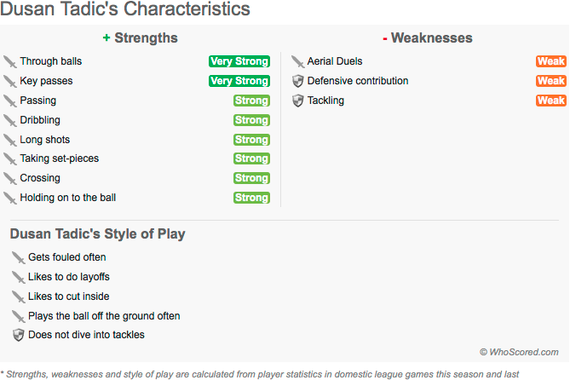This screenshot has width=570, height=380.
Task: Click the Weaknesses column heading
Action: click(428, 38)
